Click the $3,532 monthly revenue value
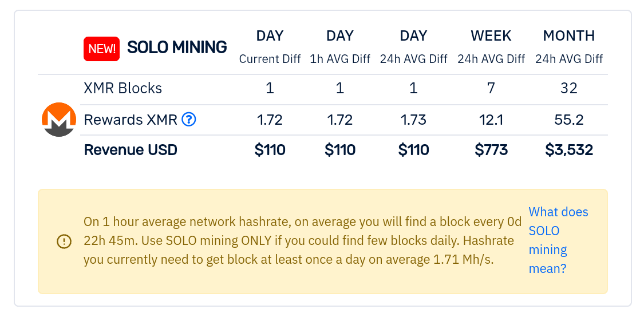Screen dimensions: 644x313 [x=569, y=150]
